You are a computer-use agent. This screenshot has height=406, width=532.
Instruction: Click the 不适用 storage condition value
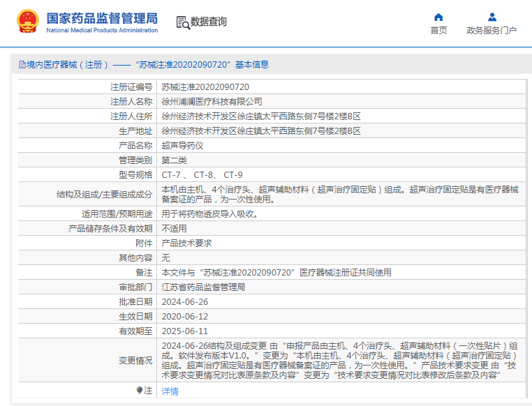point(174,228)
